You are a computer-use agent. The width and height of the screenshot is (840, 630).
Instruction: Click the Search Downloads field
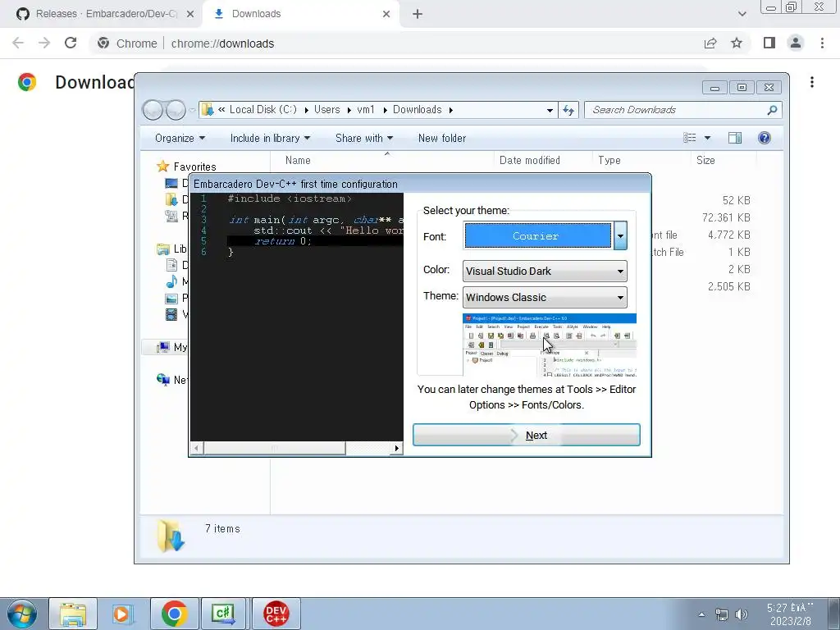click(683, 110)
